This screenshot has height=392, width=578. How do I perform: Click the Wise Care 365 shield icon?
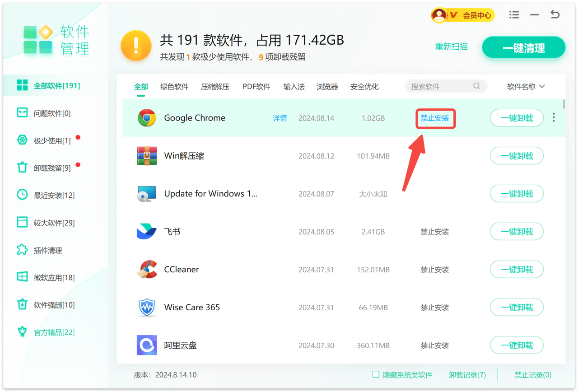[147, 308]
